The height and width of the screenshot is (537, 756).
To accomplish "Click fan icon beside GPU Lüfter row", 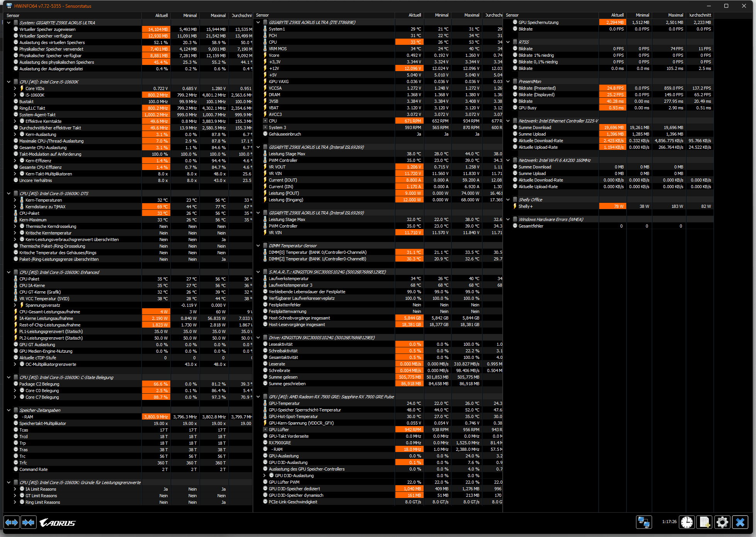I will (x=265, y=430).
